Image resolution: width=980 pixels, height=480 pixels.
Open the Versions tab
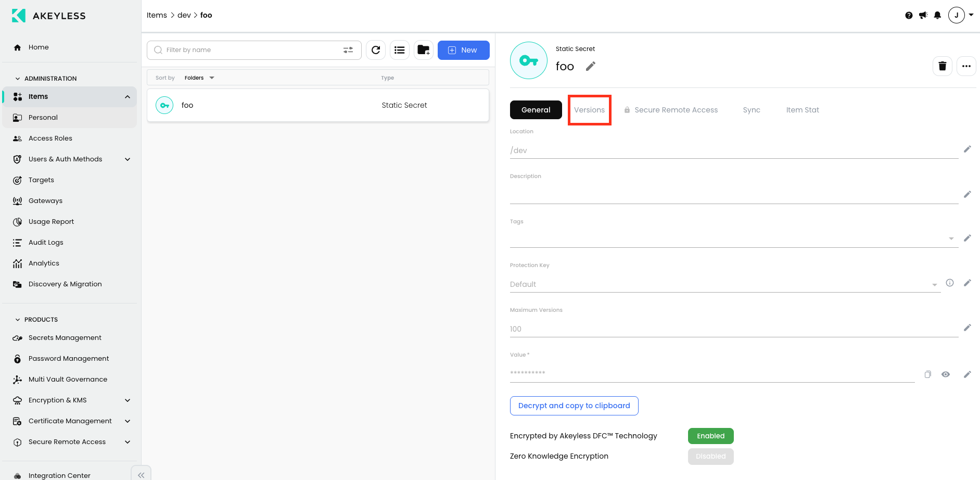589,110
